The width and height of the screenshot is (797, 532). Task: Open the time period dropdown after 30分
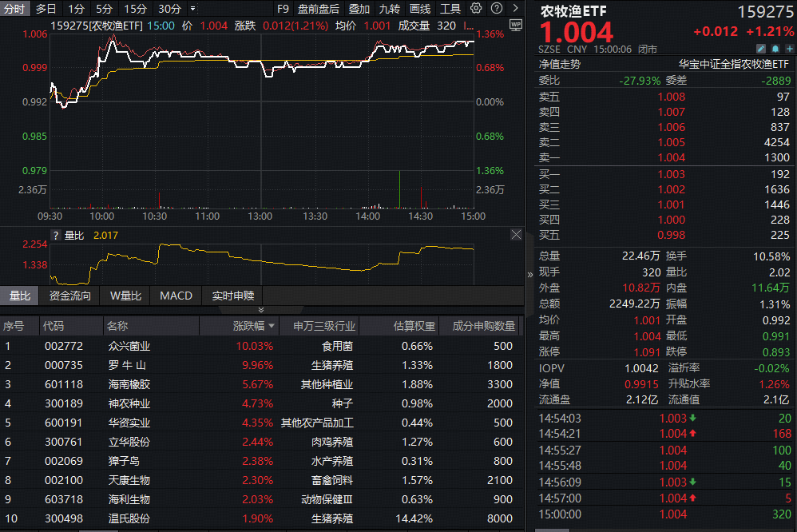pyautogui.click(x=193, y=9)
